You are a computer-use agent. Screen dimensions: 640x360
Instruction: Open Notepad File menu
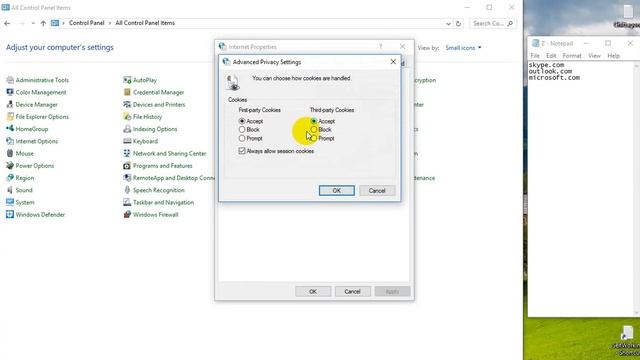pyautogui.click(x=535, y=56)
